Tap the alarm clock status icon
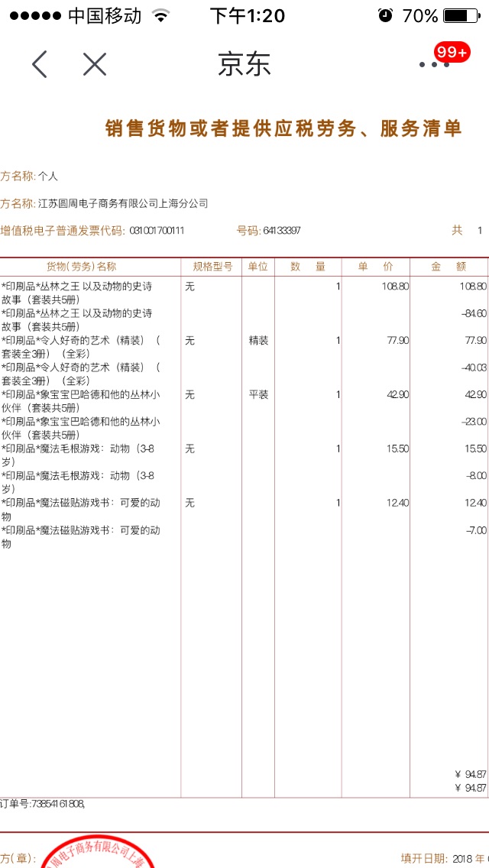This screenshot has width=489, height=868. tap(385, 15)
